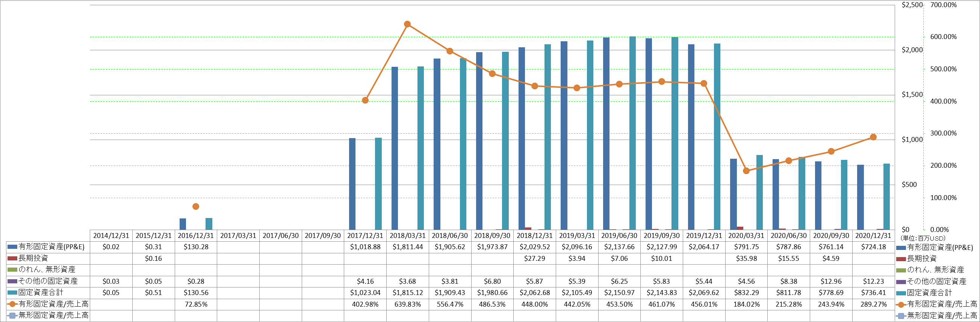Select the long-term investment cell $35.98

click(x=746, y=259)
